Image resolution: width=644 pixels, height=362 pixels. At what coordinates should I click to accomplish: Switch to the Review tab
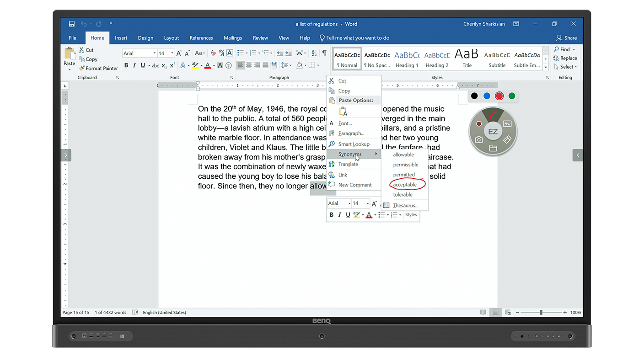coord(260,37)
